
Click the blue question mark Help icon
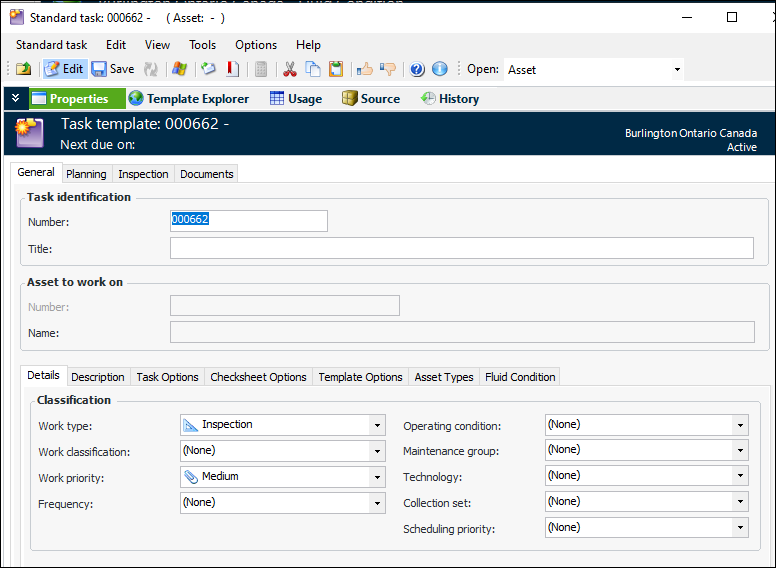pyautogui.click(x=417, y=69)
